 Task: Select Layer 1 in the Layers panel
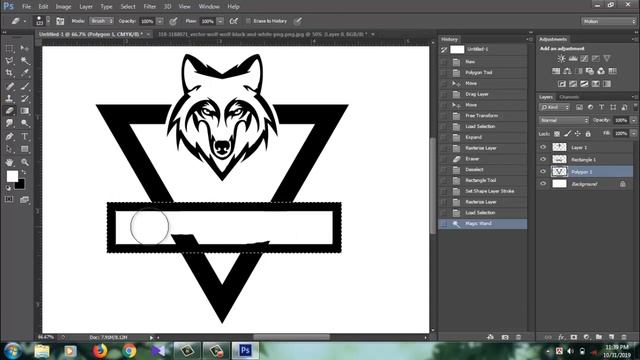click(585, 147)
